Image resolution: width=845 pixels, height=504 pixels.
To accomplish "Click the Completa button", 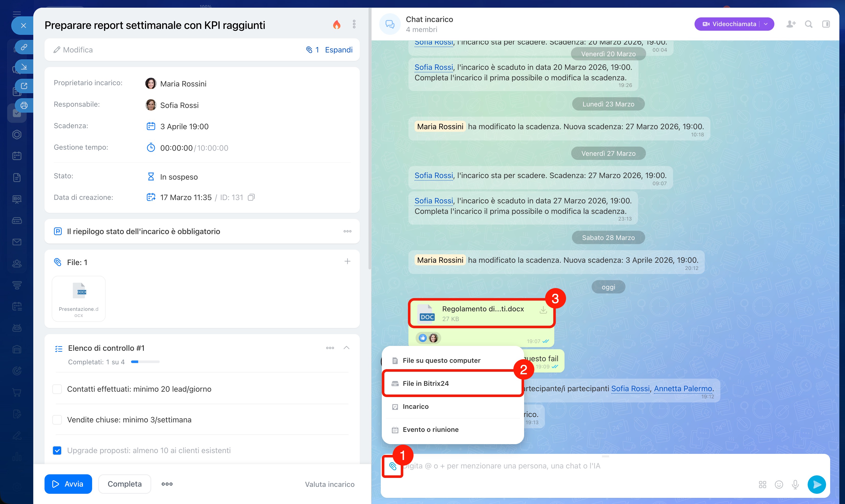I will (x=124, y=484).
